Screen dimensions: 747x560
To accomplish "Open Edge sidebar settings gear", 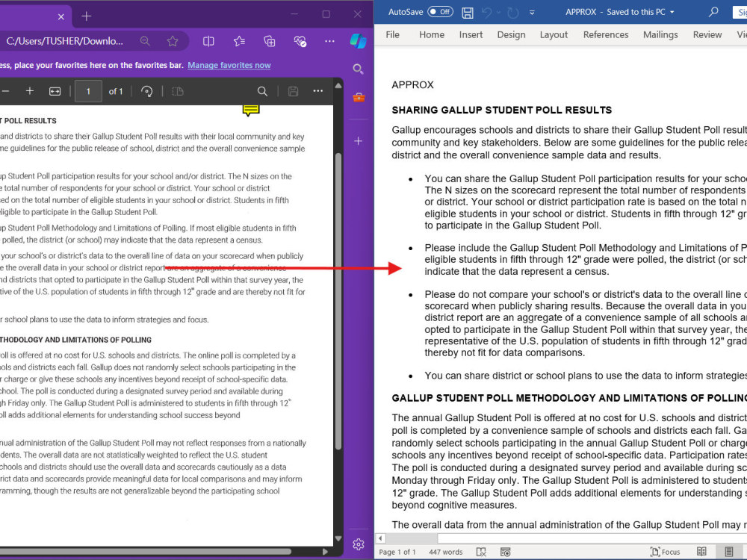I will 359,544.
